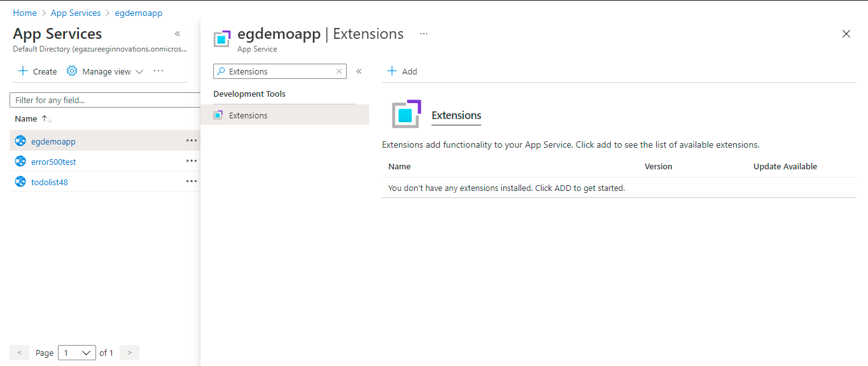
Task: Collapse the App Services list panel
Action: tap(178, 34)
